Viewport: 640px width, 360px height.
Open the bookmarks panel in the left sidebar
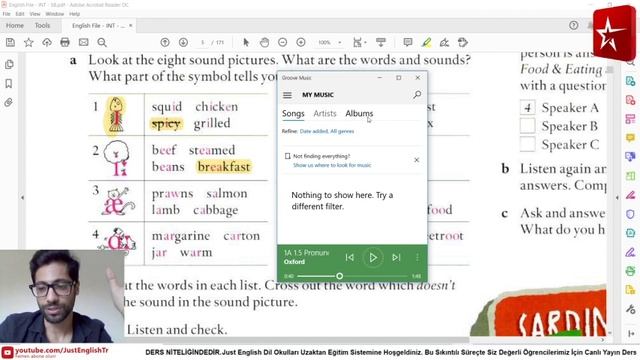click(x=9, y=84)
